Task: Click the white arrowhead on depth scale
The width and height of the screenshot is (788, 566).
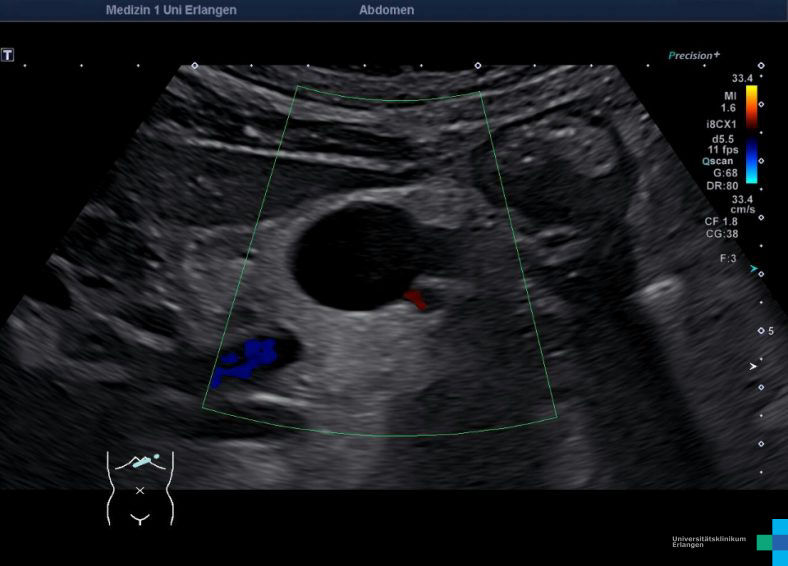Action: click(754, 367)
